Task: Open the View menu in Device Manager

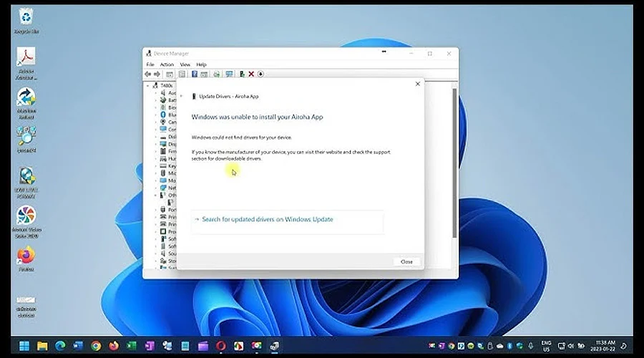Action: [x=185, y=64]
